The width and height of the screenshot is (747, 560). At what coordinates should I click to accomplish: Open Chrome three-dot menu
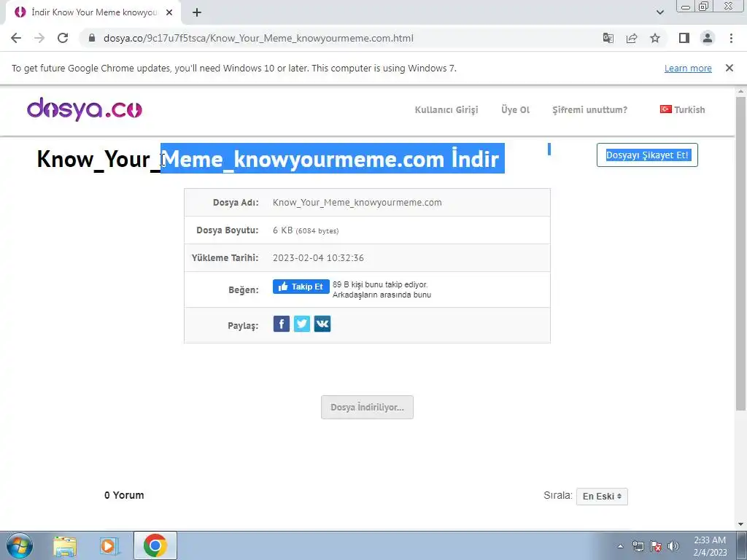(x=731, y=38)
